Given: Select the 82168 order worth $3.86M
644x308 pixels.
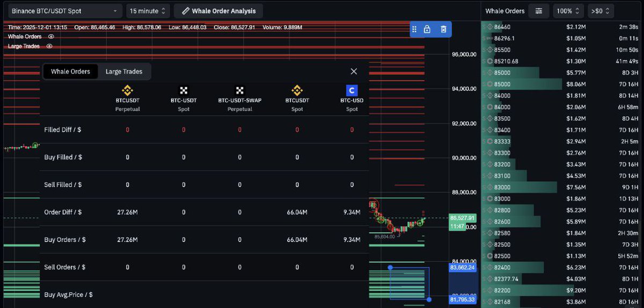Looking at the screenshot, I should tap(562, 302).
